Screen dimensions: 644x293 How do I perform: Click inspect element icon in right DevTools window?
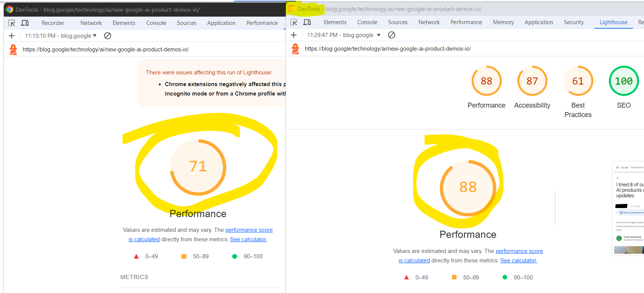(294, 22)
